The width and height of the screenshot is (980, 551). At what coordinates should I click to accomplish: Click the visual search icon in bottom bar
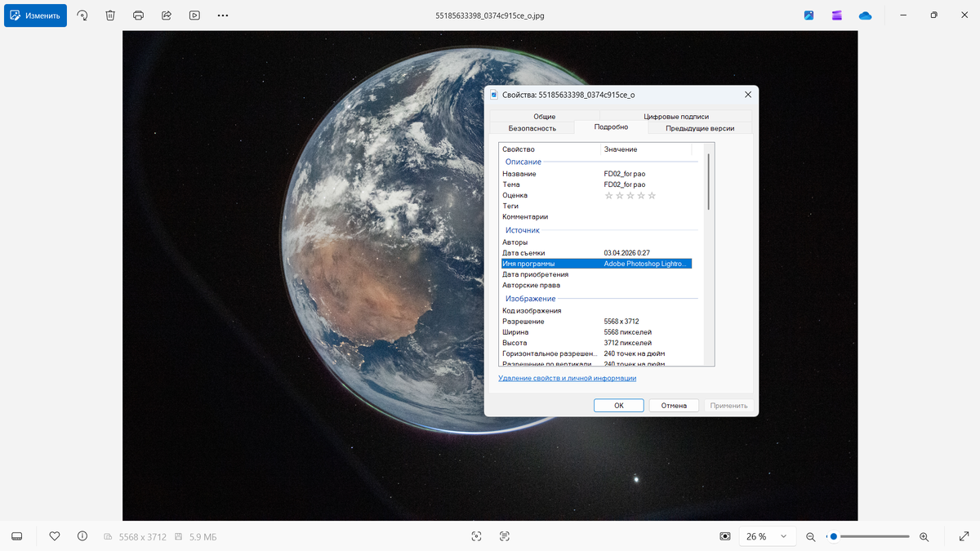coord(476,536)
